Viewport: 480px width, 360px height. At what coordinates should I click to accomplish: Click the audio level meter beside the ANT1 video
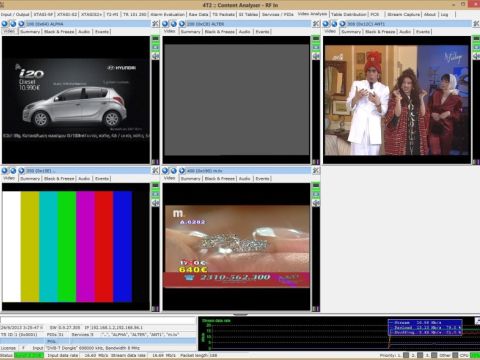[x=476, y=112]
